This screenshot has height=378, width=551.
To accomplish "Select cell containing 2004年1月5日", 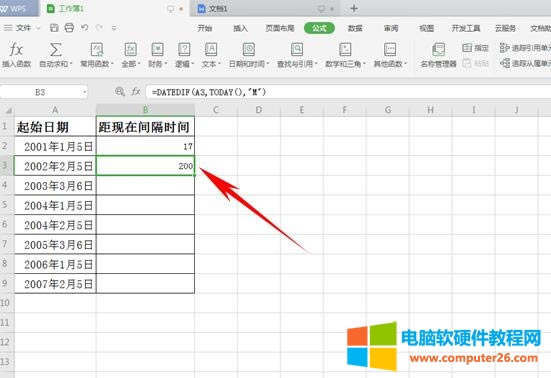I will coord(55,205).
